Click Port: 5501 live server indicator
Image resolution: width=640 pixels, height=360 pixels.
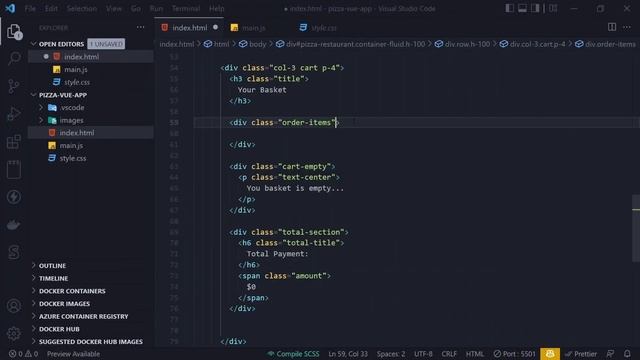click(x=514, y=354)
